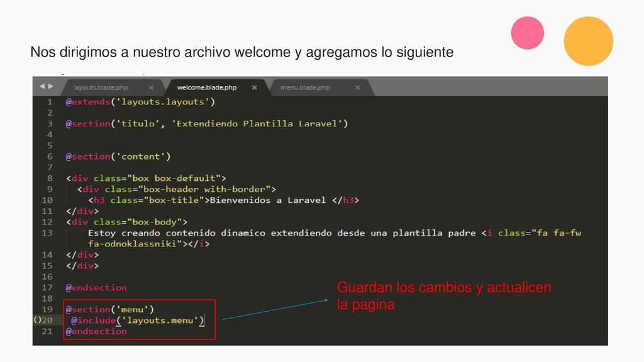Image resolution: width=644 pixels, height=362 pixels.
Task: Close the welcome.blade.php tab
Action: tap(255, 87)
